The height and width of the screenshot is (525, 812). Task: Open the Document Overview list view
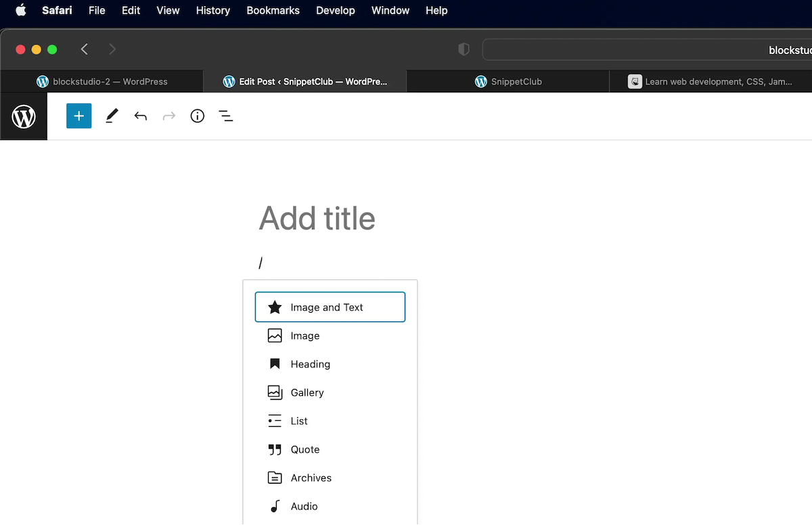click(x=226, y=116)
